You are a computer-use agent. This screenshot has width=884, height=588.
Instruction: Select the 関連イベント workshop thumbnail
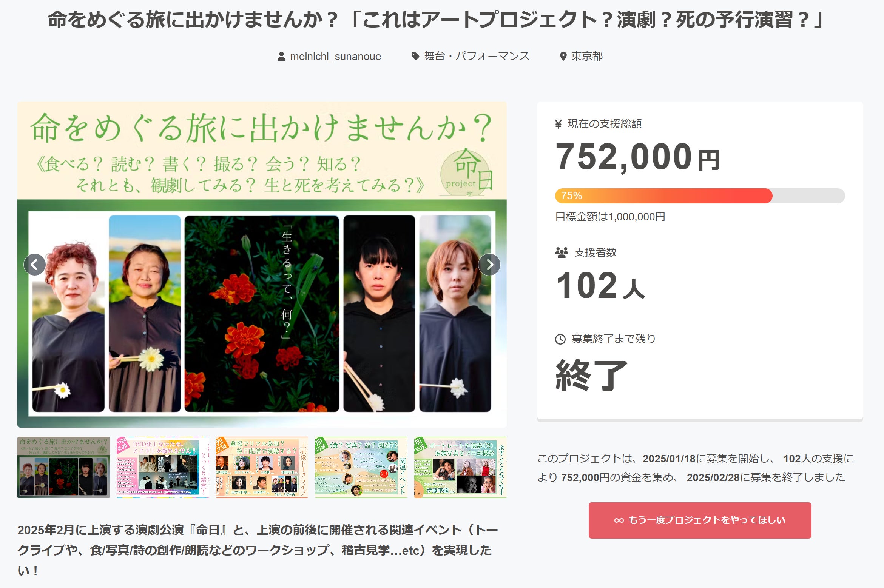[361, 467]
